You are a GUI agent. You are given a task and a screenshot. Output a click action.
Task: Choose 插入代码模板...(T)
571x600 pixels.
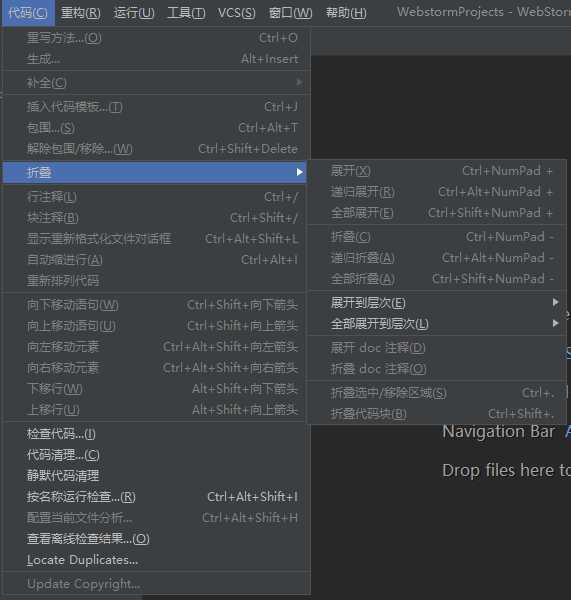tap(155, 107)
